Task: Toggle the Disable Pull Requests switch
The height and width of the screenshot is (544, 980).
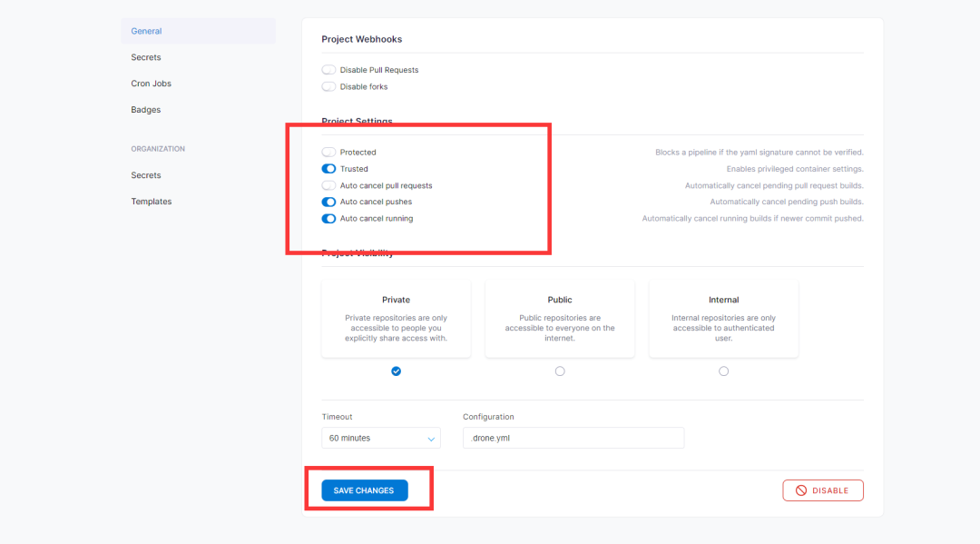Action: (328, 70)
